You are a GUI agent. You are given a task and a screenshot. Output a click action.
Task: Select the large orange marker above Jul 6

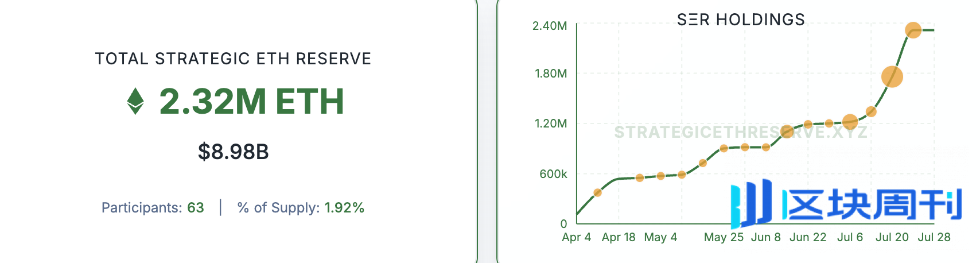tap(850, 122)
